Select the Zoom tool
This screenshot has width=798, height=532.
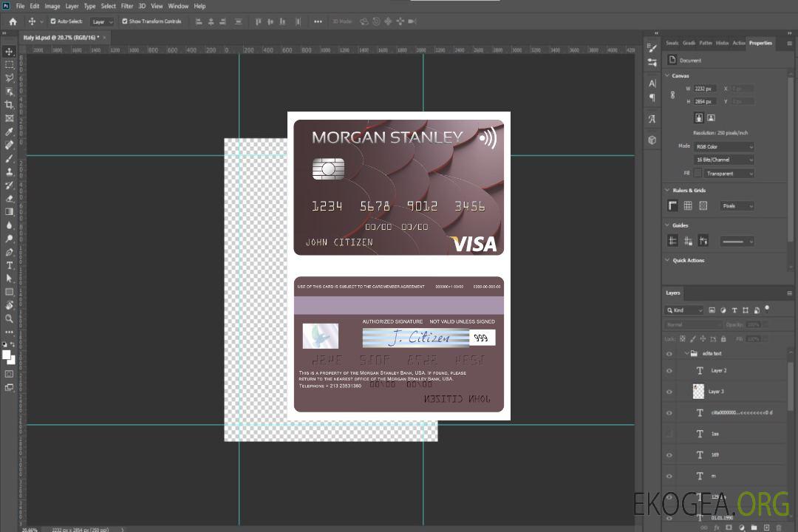(9, 318)
